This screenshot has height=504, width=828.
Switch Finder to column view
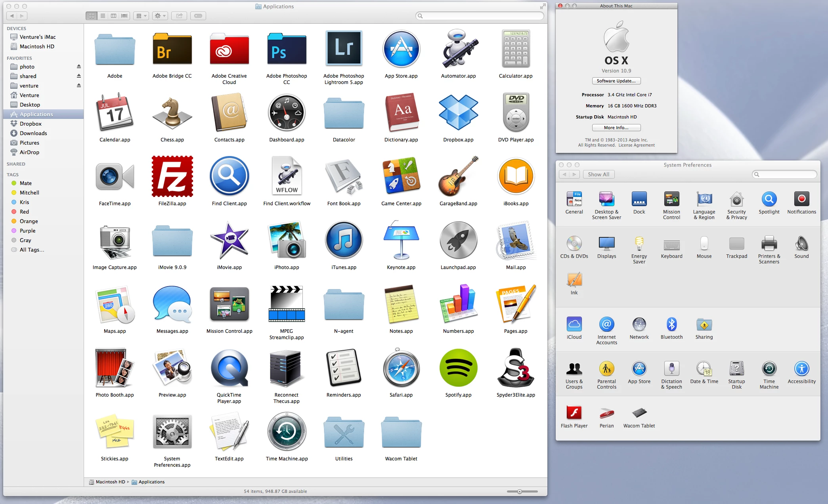114,16
